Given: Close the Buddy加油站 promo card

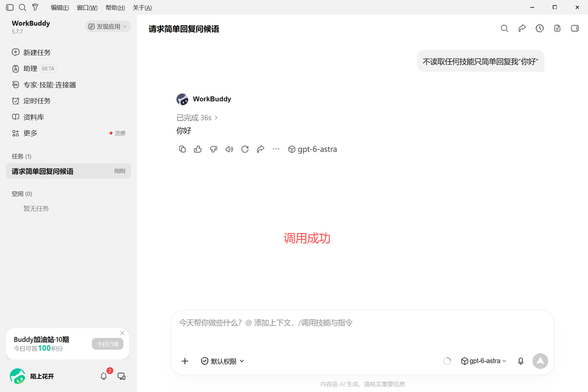Looking at the screenshot, I should [x=122, y=333].
